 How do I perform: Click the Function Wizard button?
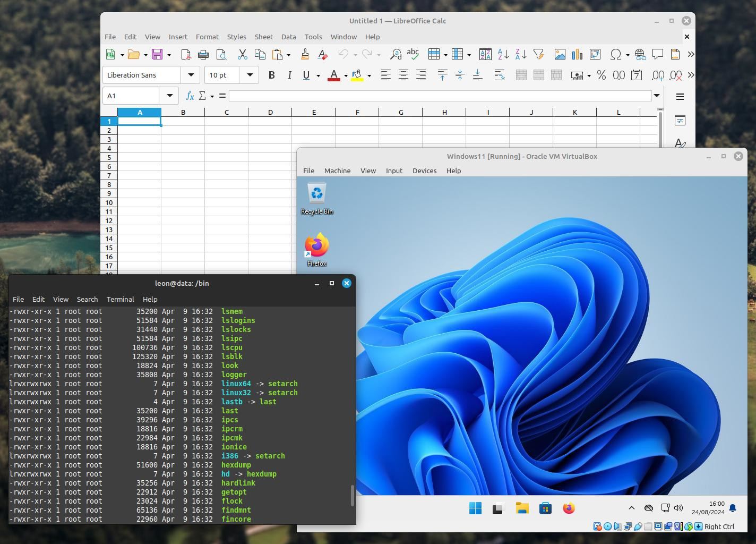[x=190, y=96]
